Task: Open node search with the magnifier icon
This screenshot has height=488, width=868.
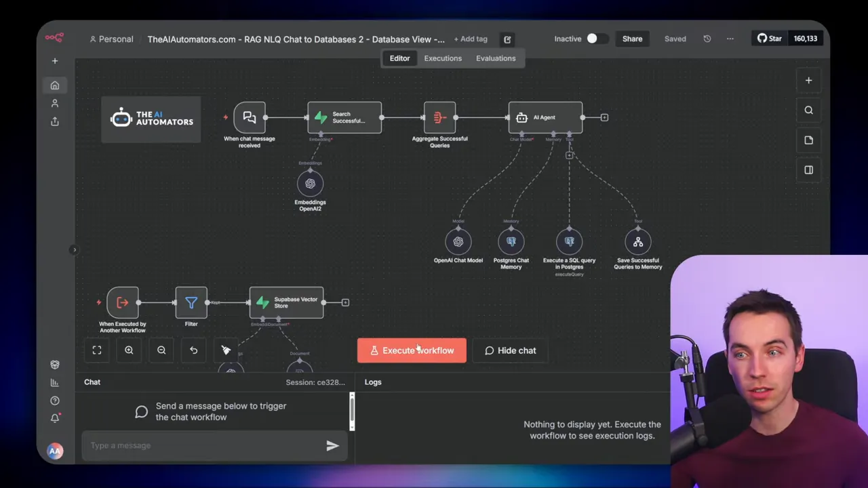Action: point(808,110)
